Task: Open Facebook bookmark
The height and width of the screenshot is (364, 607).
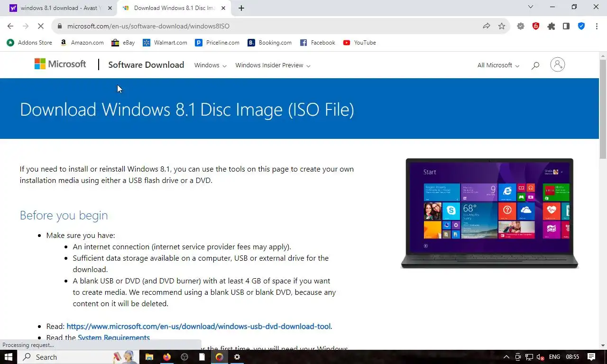Action: click(x=318, y=43)
